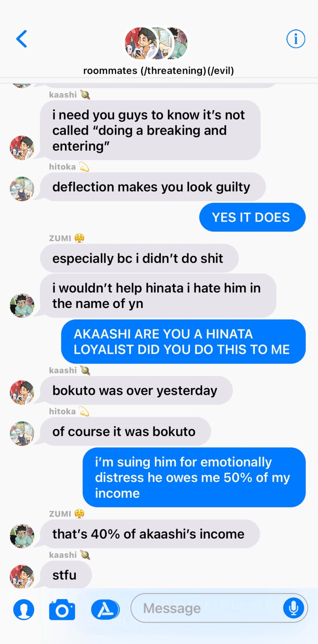Viewport: 318px width, 644px height.
Task: Select the "bokuto was over yesterday" message
Action: 137,390
